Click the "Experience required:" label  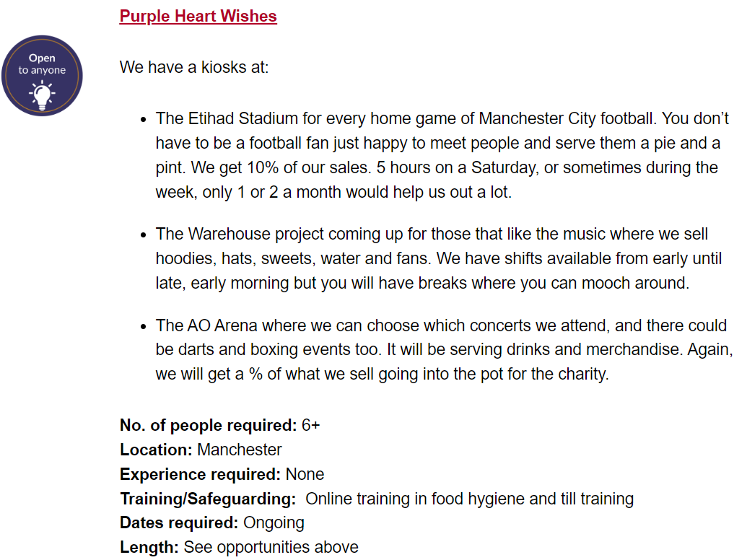pyautogui.click(x=200, y=474)
